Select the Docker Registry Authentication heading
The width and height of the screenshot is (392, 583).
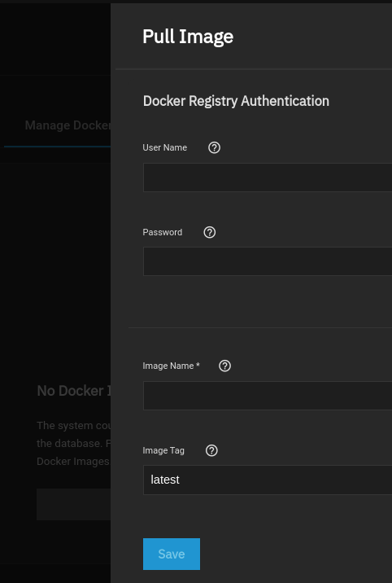[236, 101]
